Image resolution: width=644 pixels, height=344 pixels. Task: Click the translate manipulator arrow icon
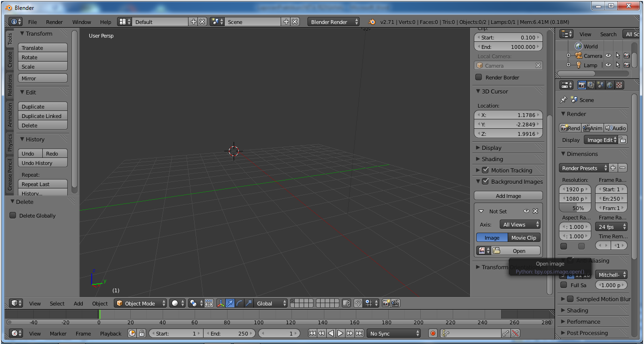pyautogui.click(x=230, y=303)
